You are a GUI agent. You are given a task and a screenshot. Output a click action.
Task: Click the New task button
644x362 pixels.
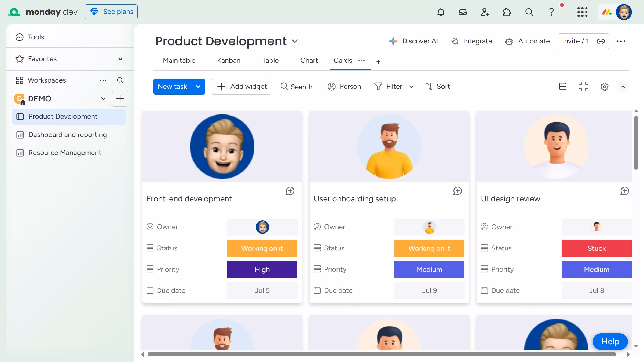172,86
